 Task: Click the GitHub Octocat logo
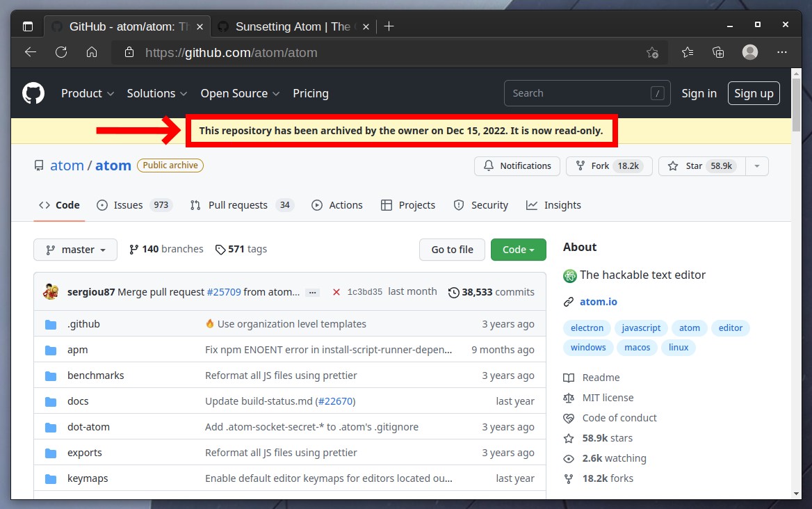[x=33, y=93]
